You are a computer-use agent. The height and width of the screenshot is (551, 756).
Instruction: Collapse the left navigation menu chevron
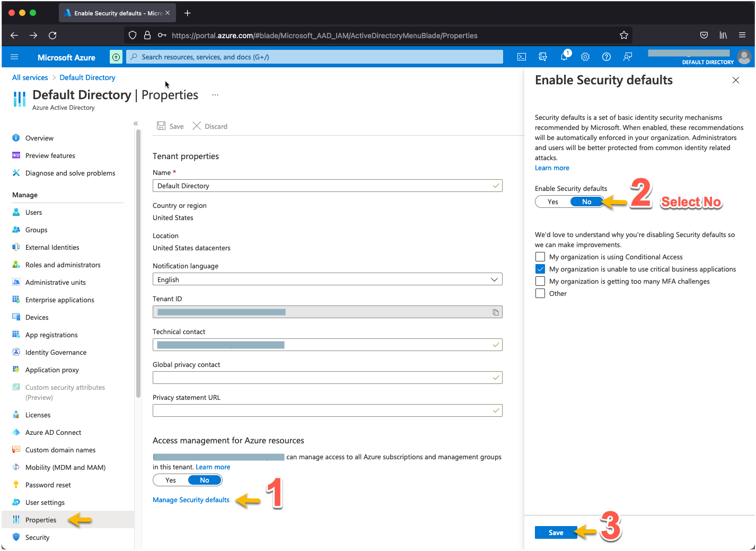pos(136,124)
